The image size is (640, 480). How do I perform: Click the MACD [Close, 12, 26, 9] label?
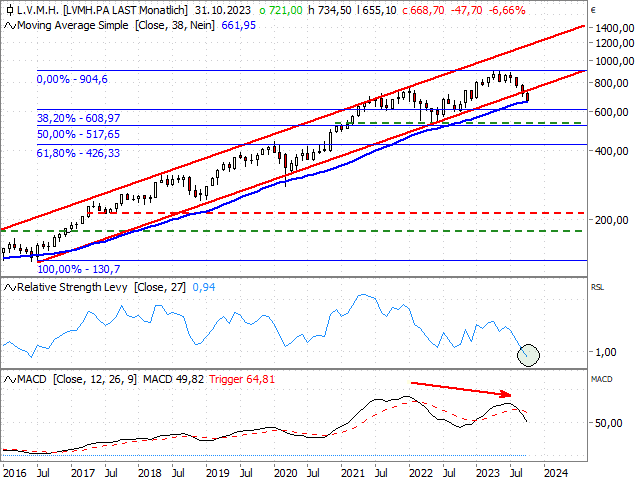click(77, 380)
